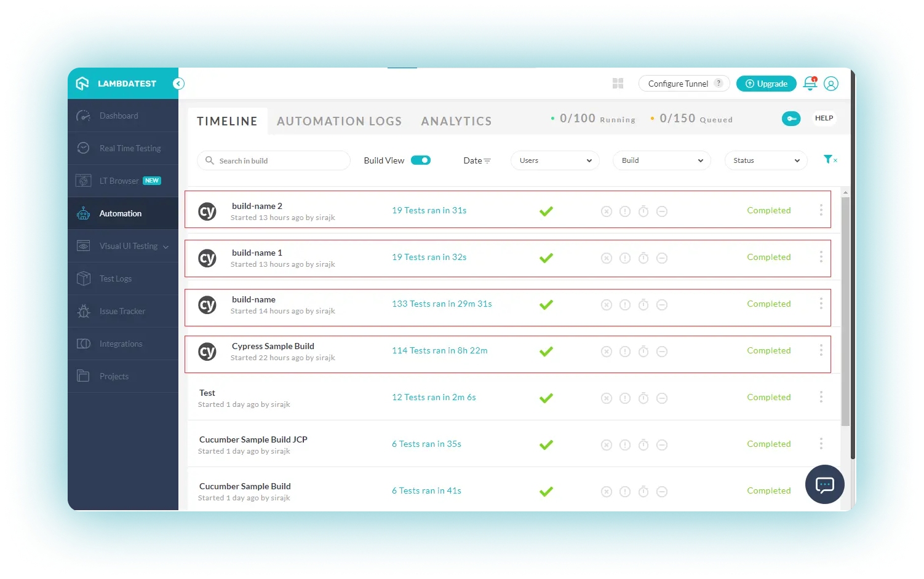The height and width of the screenshot is (579, 924).
Task: Expand the Build filter dropdown
Action: [x=661, y=160]
